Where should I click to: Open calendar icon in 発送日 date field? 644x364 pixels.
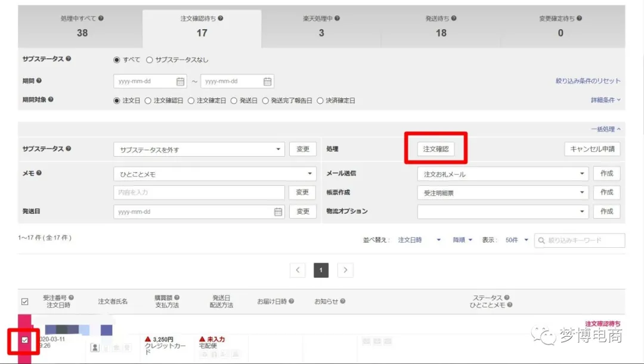point(278,211)
